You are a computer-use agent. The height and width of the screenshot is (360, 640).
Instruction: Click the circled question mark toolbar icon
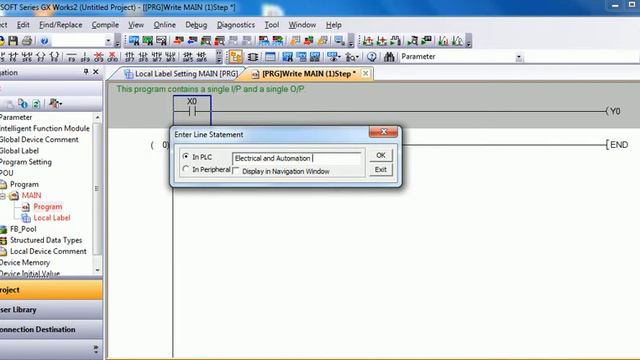click(x=371, y=57)
